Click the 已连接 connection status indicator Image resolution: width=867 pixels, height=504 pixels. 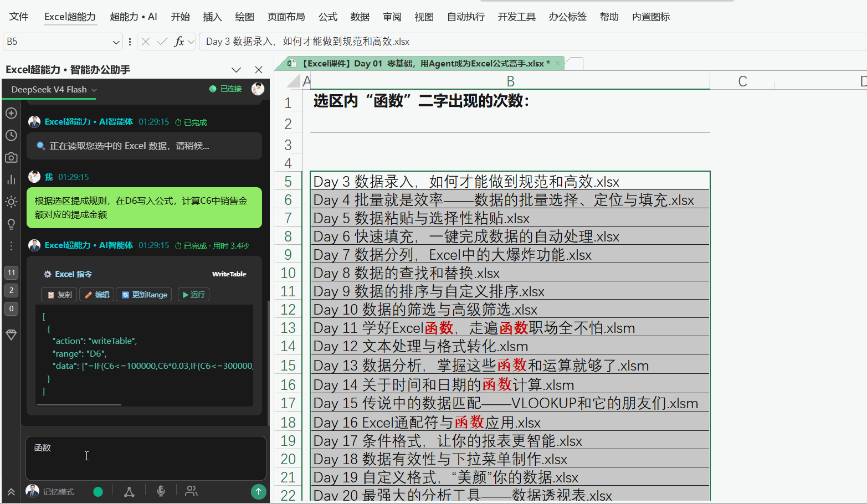[x=226, y=89]
